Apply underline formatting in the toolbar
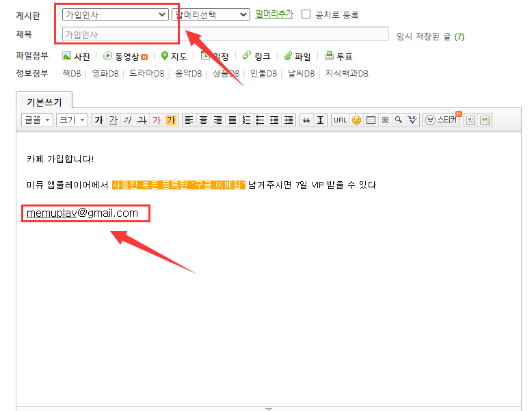This screenshot has height=411, width=532. [113, 120]
